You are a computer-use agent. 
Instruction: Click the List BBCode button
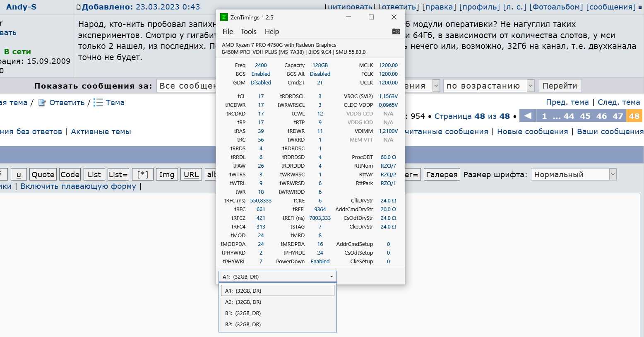tap(94, 174)
